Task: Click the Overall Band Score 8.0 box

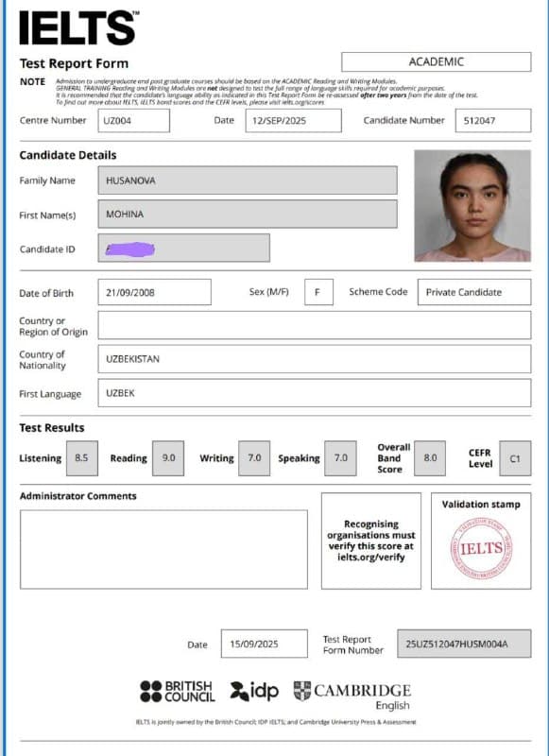Action: [x=430, y=458]
